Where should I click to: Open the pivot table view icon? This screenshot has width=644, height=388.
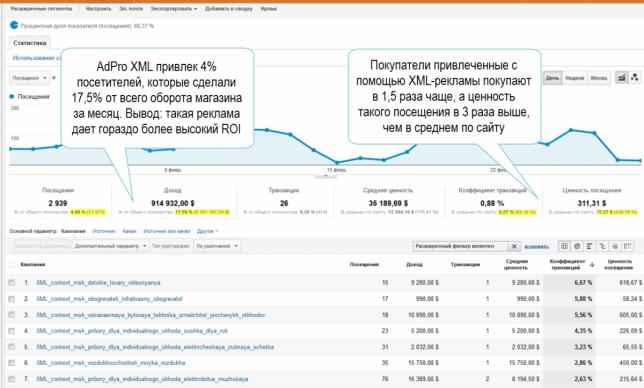[x=627, y=246]
